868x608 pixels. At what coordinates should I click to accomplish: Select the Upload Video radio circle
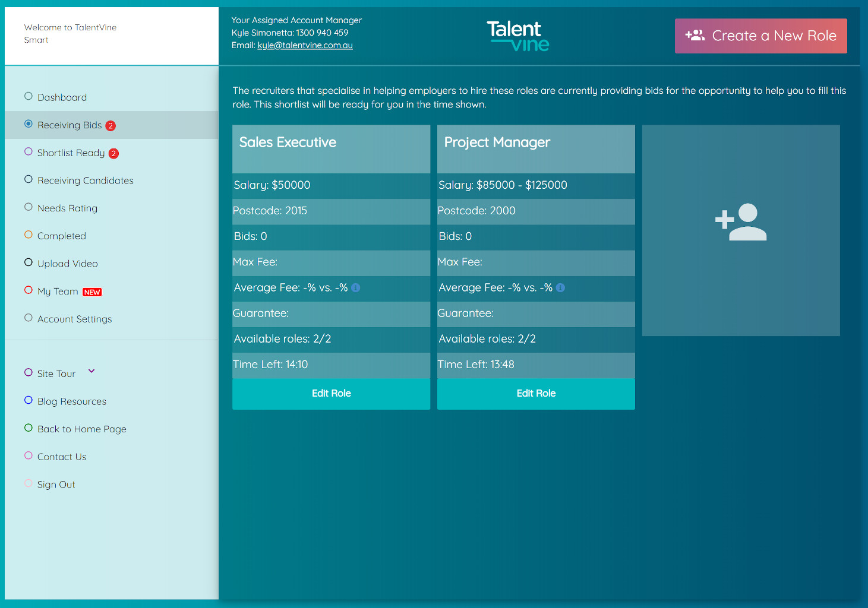click(29, 262)
